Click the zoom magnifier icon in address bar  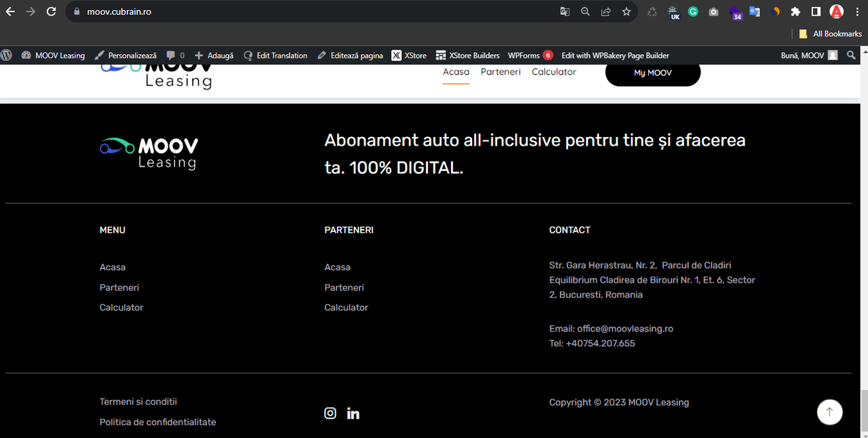point(585,12)
